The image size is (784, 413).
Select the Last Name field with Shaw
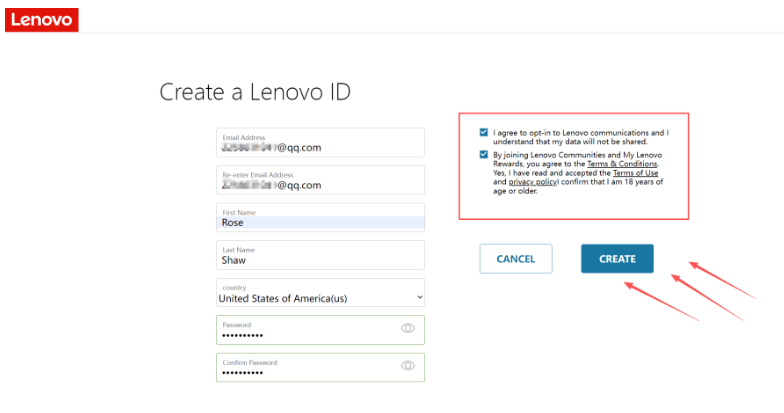[x=320, y=255]
